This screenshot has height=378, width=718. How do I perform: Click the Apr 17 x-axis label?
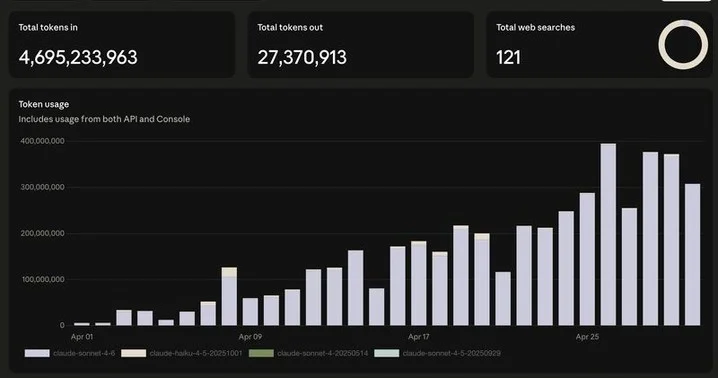(x=419, y=337)
